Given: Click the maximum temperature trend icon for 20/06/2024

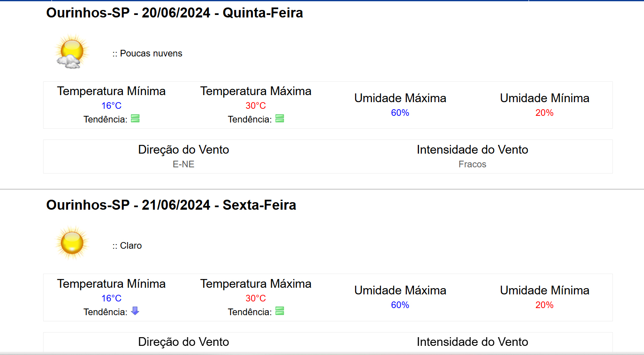Looking at the screenshot, I should point(280,119).
